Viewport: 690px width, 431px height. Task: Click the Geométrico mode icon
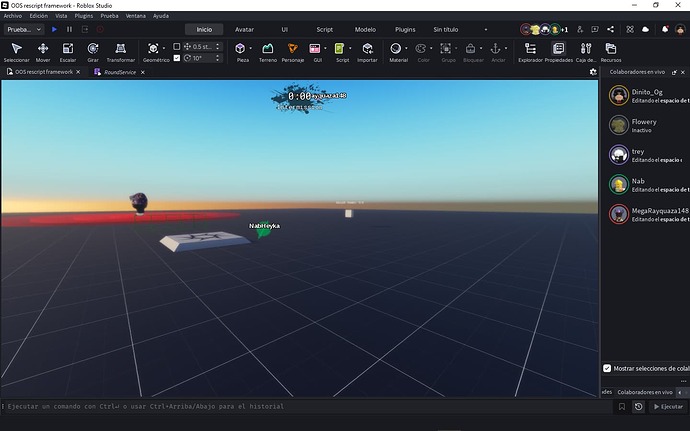coord(153,48)
